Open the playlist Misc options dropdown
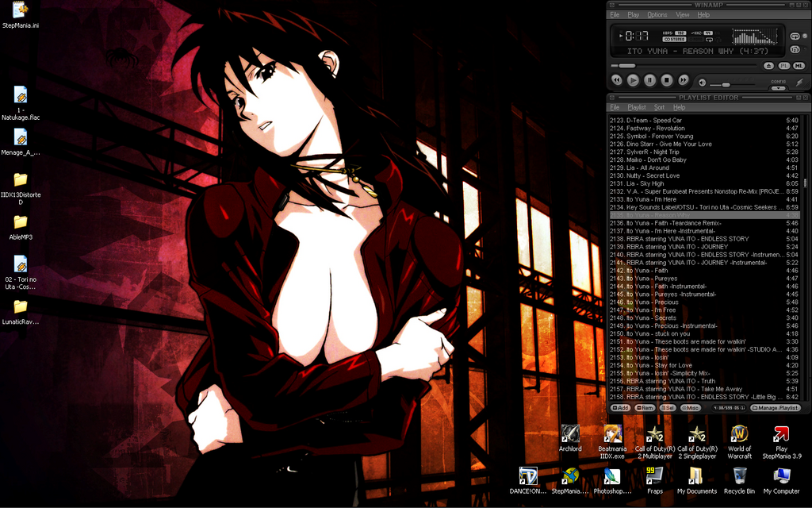Viewport: 812px width, 508px height. click(691, 407)
